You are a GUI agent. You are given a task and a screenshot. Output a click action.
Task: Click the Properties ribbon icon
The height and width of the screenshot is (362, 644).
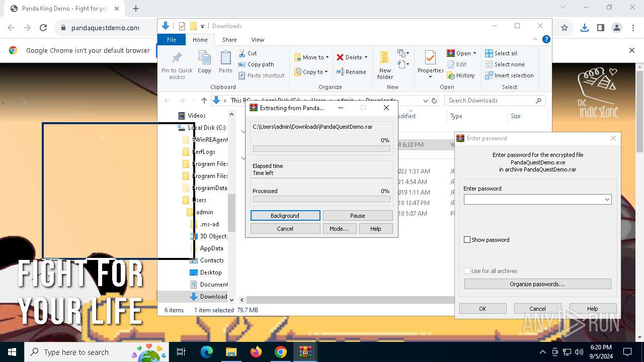430,58
